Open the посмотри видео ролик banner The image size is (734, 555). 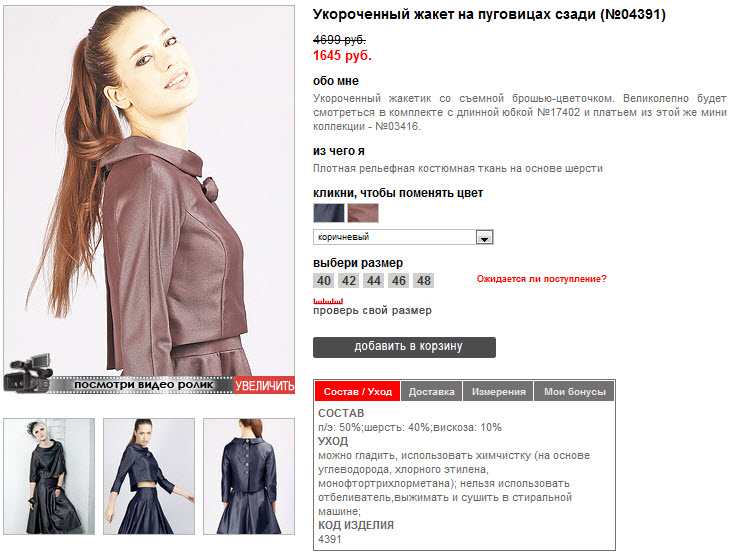pyautogui.click(x=143, y=385)
